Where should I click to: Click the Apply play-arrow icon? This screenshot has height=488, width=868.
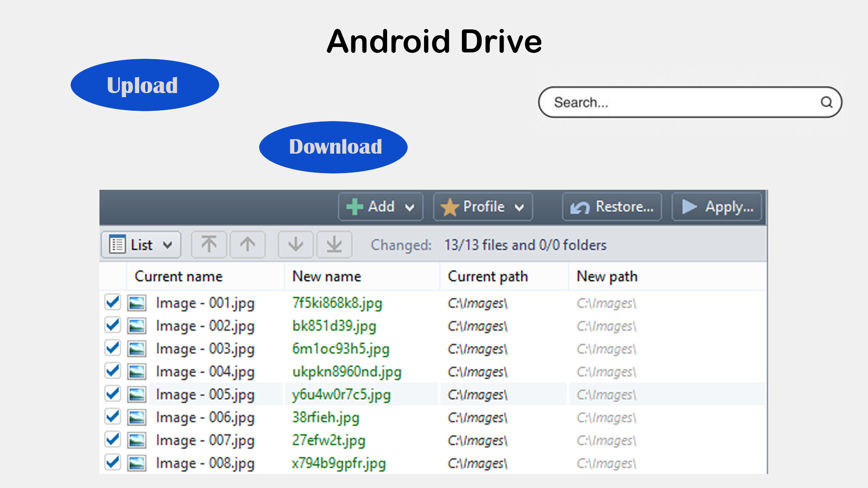[x=689, y=206]
